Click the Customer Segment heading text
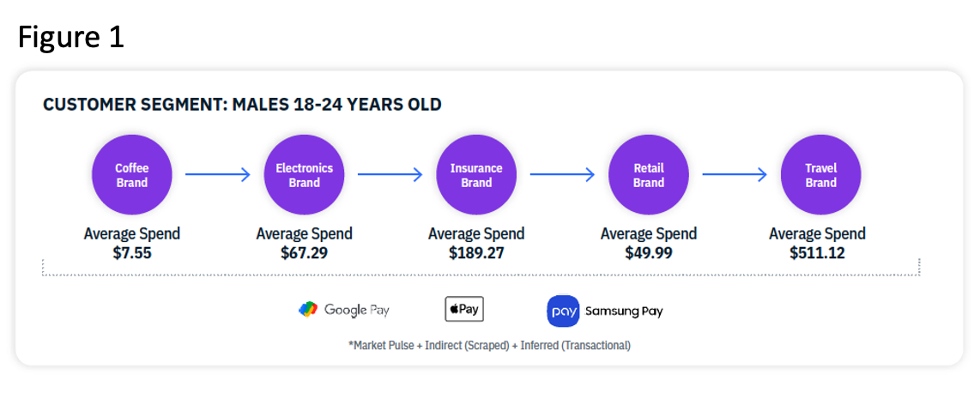The width and height of the screenshot is (980, 405). [242, 106]
